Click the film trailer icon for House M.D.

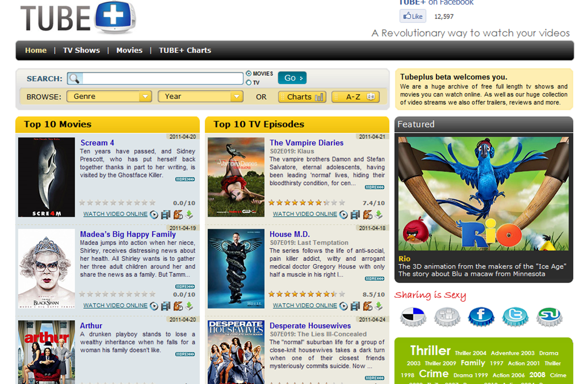coord(355,306)
